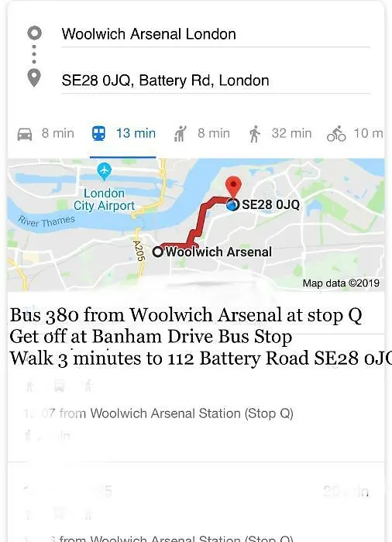This screenshot has width=392, height=542.
Task: Switch to the 32 min walking tab
Action: point(280,134)
